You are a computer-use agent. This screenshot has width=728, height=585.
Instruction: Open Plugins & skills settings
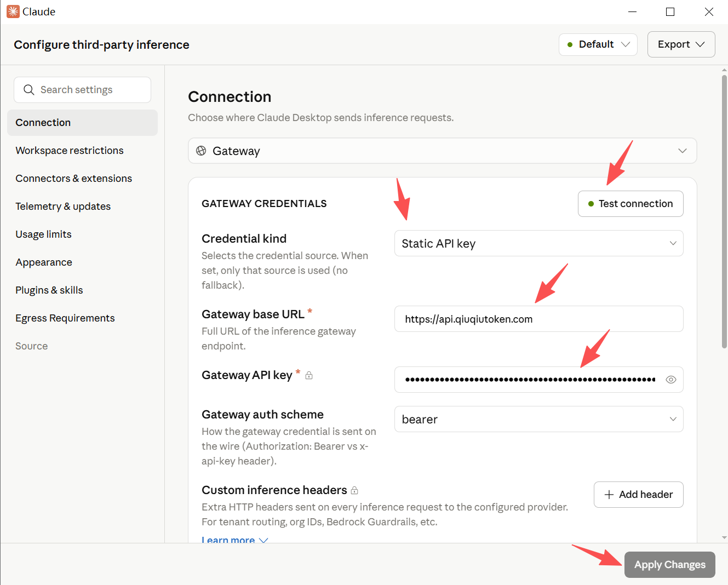82,290
